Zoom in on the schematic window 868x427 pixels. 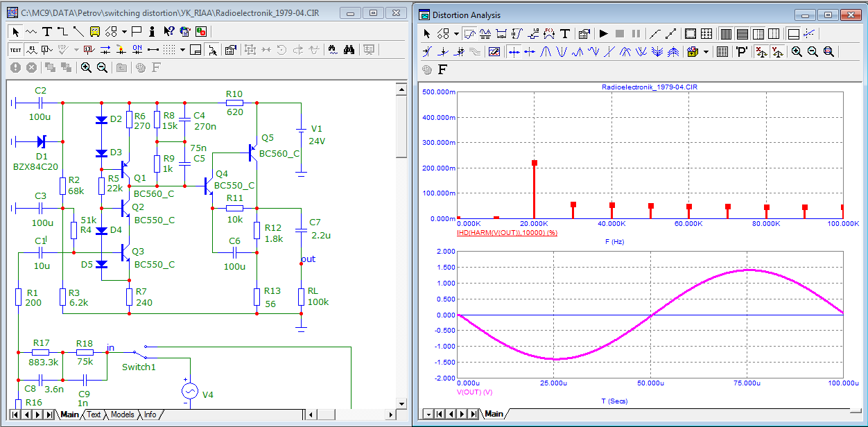pyautogui.click(x=86, y=67)
